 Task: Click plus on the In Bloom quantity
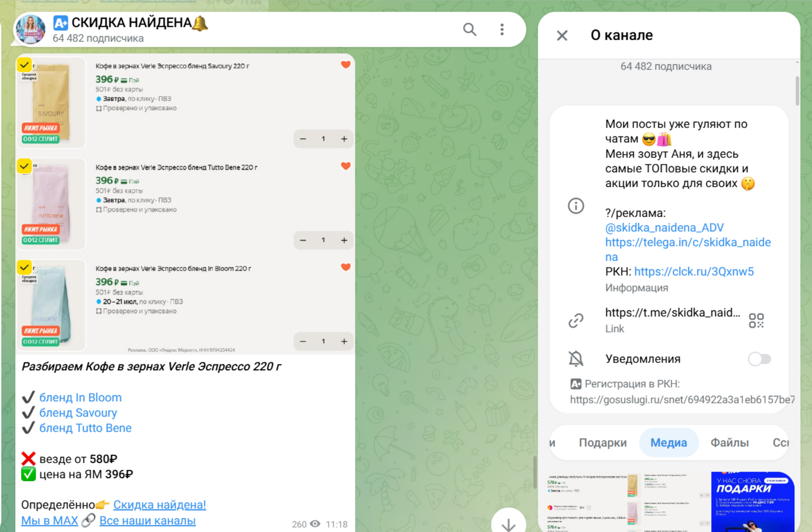[x=344, y=341]
